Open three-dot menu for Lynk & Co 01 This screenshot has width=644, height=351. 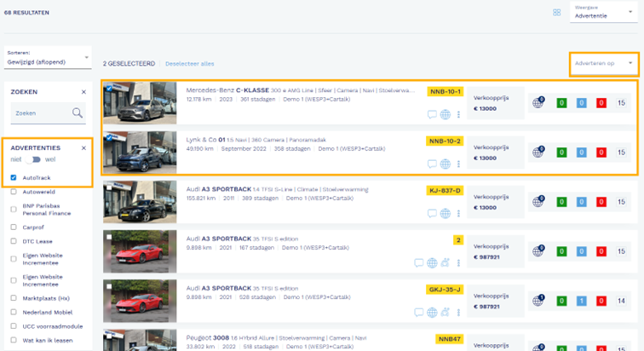458,164
